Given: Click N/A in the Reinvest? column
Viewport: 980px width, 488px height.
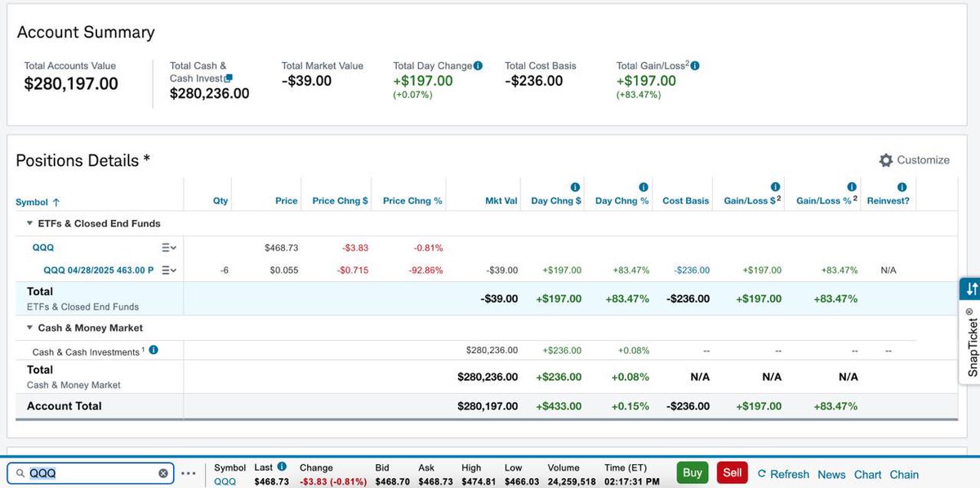Looking at the screenshot, I should point(889,270).
